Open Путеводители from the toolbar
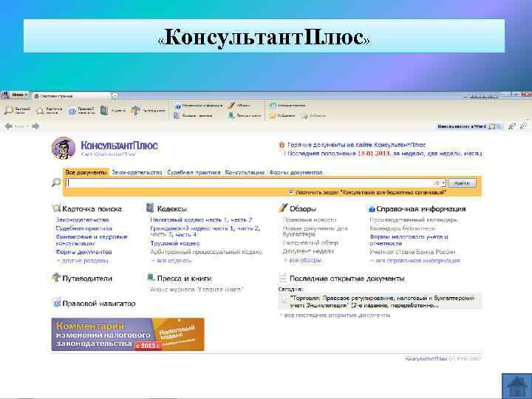The width and height of the screenshot is (532, 399). (148, 110)
